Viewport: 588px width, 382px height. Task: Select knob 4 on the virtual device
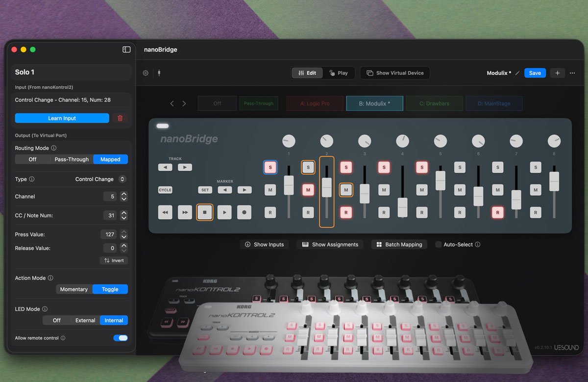[x=402, y=141]
